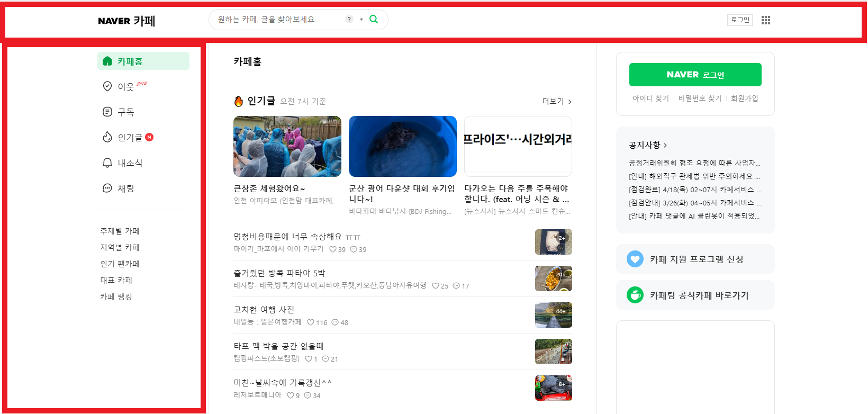Open the 카페홈 home icon
The image size is (868, 414).
tap(107, 61)
